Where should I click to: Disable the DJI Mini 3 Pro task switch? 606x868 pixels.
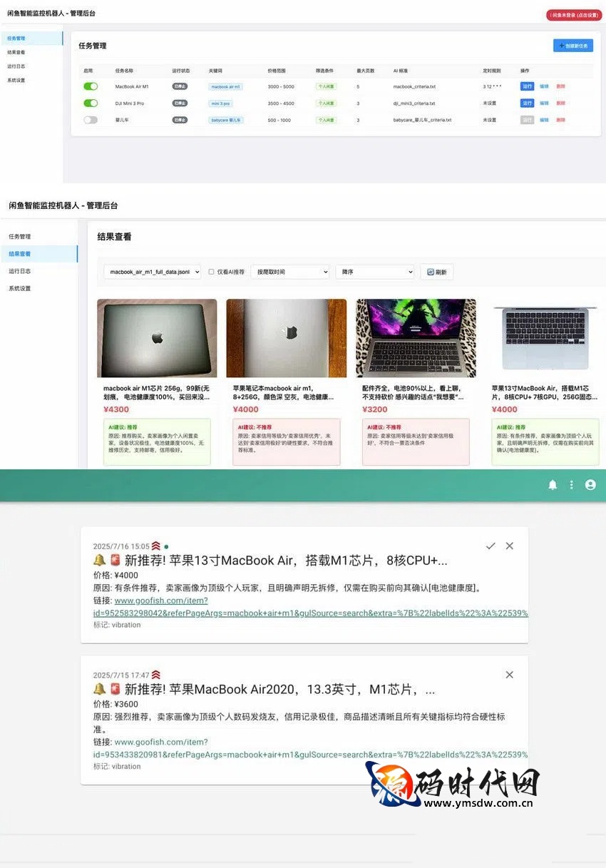pos(91,103)
